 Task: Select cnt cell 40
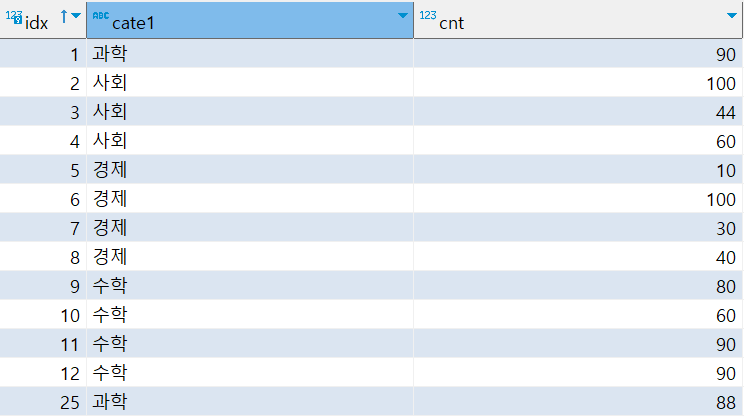(578, 257)
